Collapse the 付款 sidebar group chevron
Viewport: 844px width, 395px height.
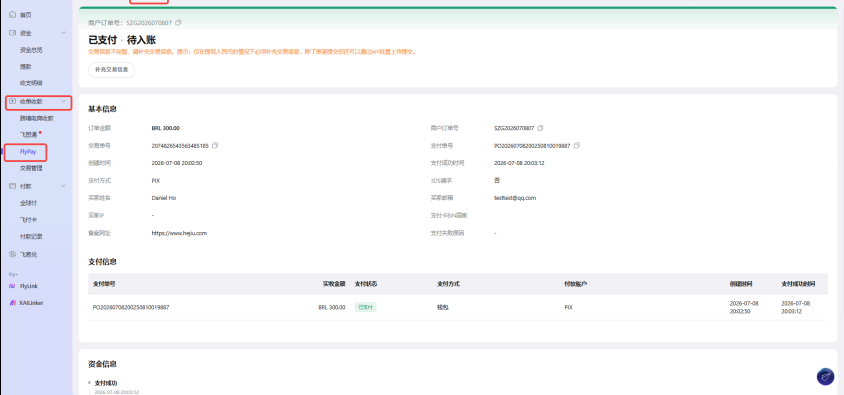63,186
